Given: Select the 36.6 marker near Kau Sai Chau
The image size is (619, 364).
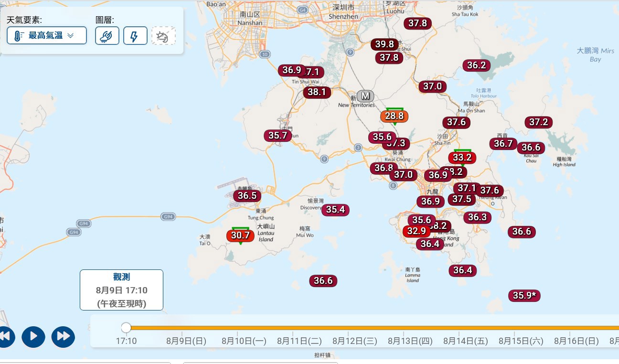Looking at the screenshot, I should click(531, 148).
